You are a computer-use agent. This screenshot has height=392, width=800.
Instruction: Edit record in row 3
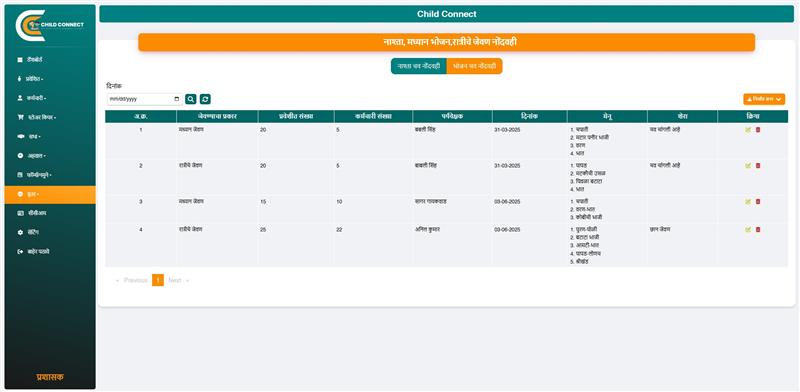point(748,202)
